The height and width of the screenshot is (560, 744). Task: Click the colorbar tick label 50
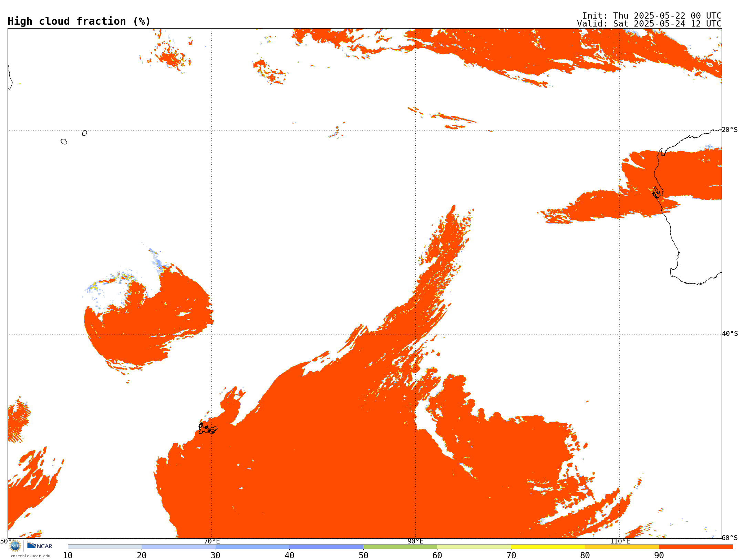click(363, 556)
